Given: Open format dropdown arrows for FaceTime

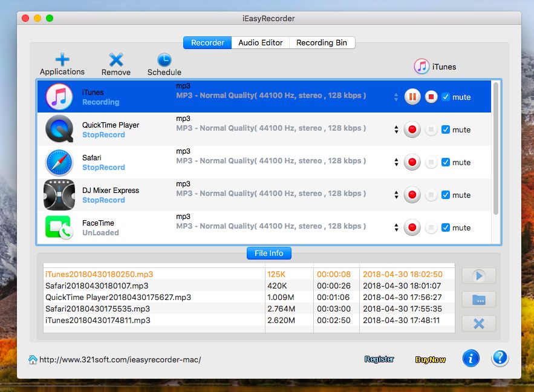Looking at the screenshot, I should click(396, 227).
